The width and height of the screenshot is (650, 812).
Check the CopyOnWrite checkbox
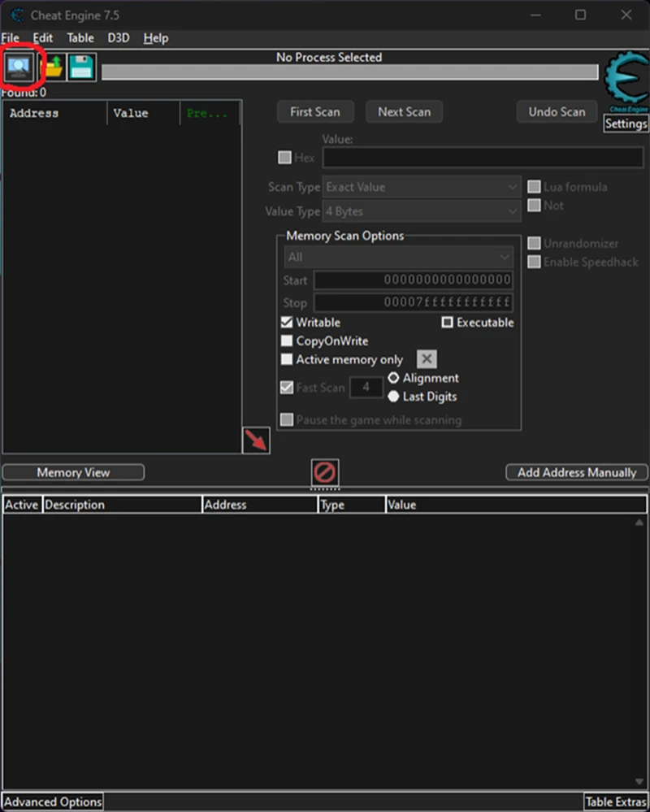click(x=287, y=341)
